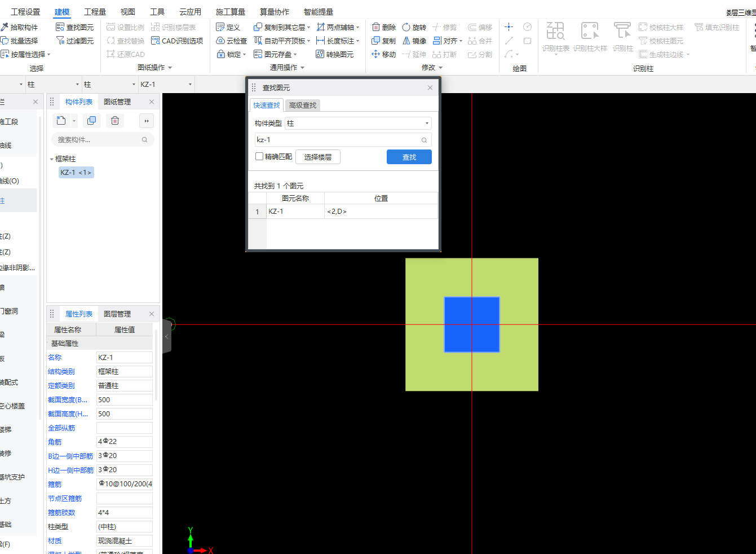
Task: Edit the 箍筋肢数 value 4*4
Action: click(124, 512)
